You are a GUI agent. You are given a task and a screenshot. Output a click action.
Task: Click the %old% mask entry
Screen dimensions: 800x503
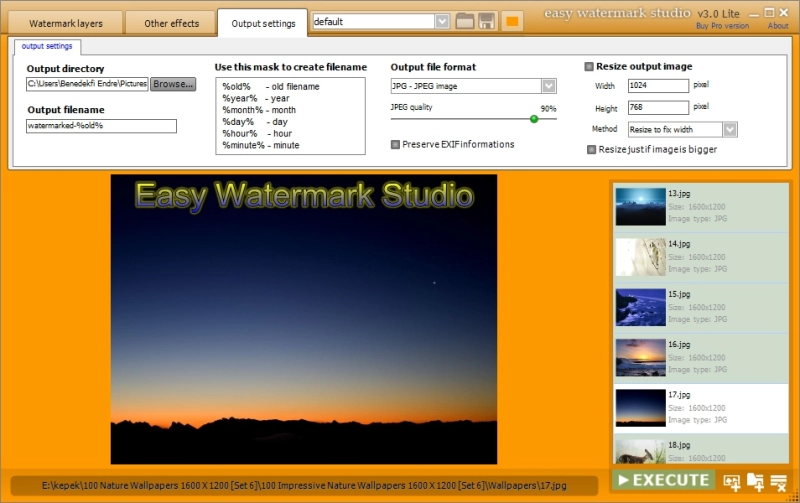coord(270,87)
